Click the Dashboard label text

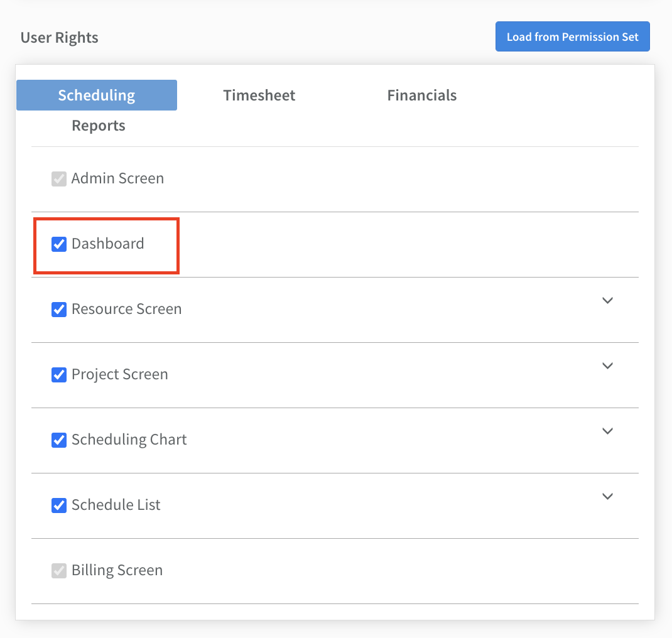(108, 244)
